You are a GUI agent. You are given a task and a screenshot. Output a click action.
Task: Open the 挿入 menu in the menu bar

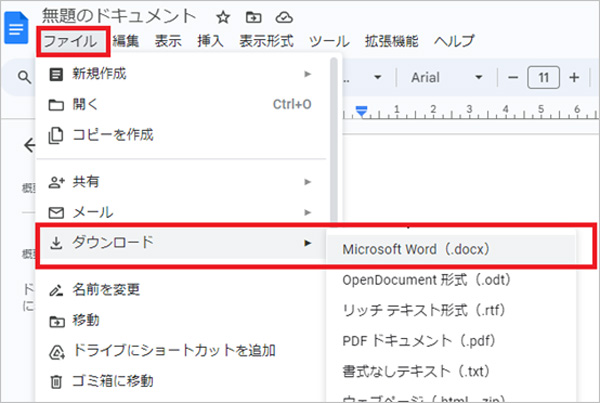click(210, 41)
